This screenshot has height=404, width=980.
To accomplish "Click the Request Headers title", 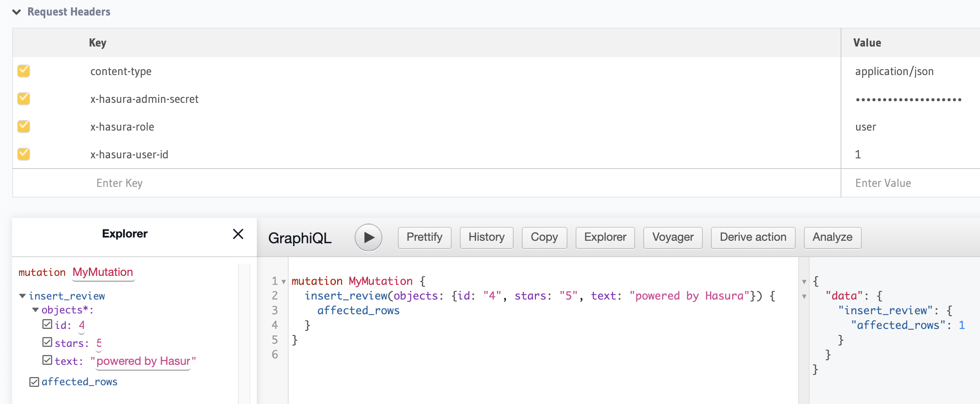I will coord(69,12).
